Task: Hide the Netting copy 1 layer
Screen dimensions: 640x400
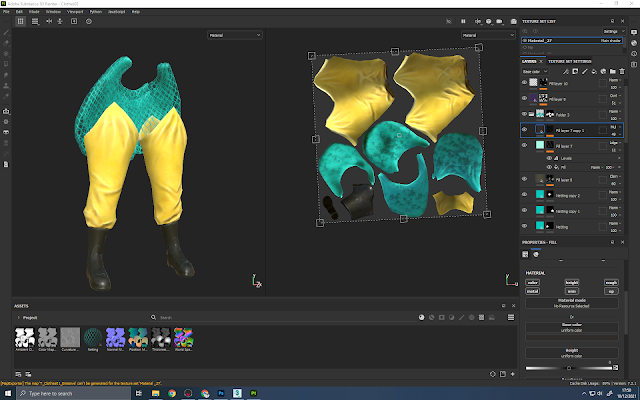Action: pyautogui.click(x=524, y=210)
